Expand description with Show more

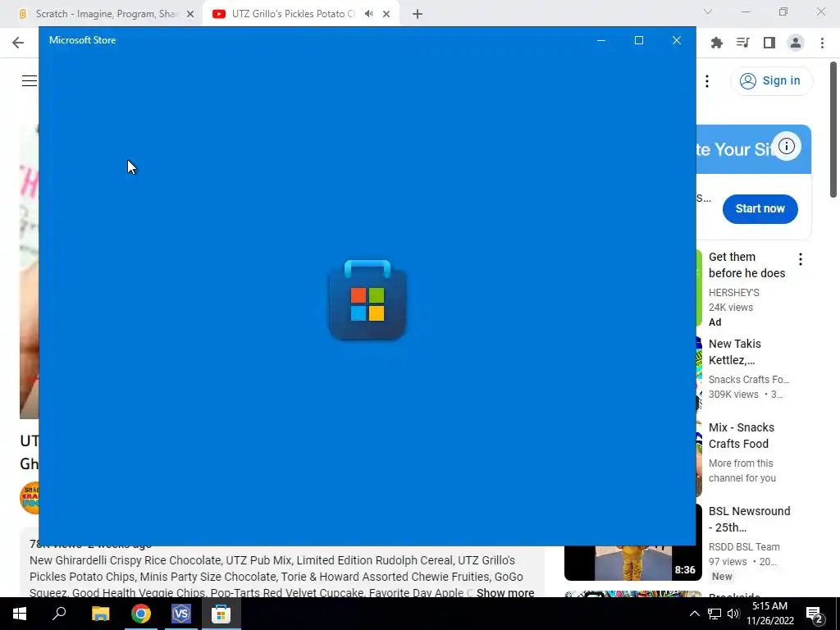(505, 592)
